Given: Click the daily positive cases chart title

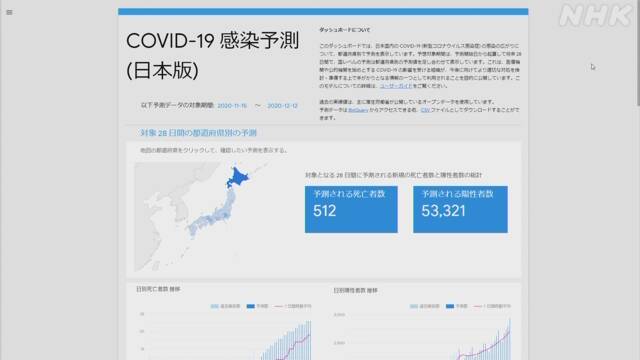Looking at the screenshot, I should 356,291.
